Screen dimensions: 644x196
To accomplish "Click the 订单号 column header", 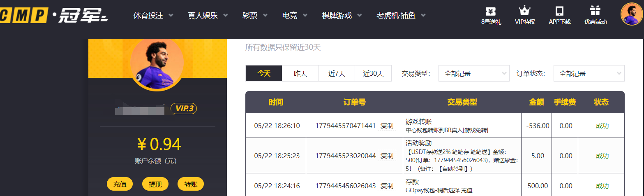I will tap(354, 102).
